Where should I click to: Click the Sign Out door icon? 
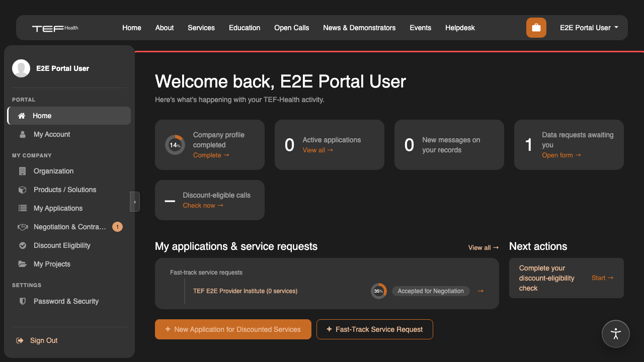click(20, 340)
